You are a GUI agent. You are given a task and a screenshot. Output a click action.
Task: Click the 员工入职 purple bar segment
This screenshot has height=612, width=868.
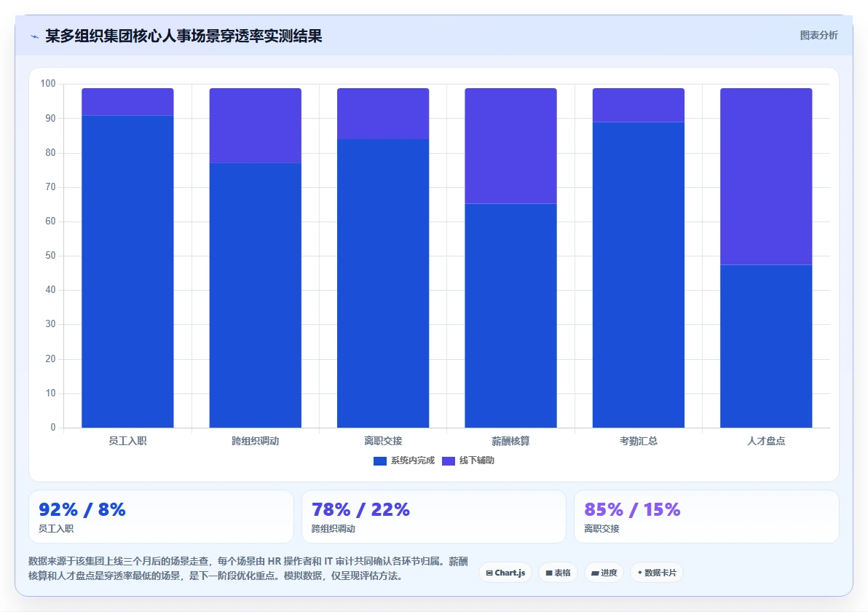pyautogui.click(x=128, y=102)
